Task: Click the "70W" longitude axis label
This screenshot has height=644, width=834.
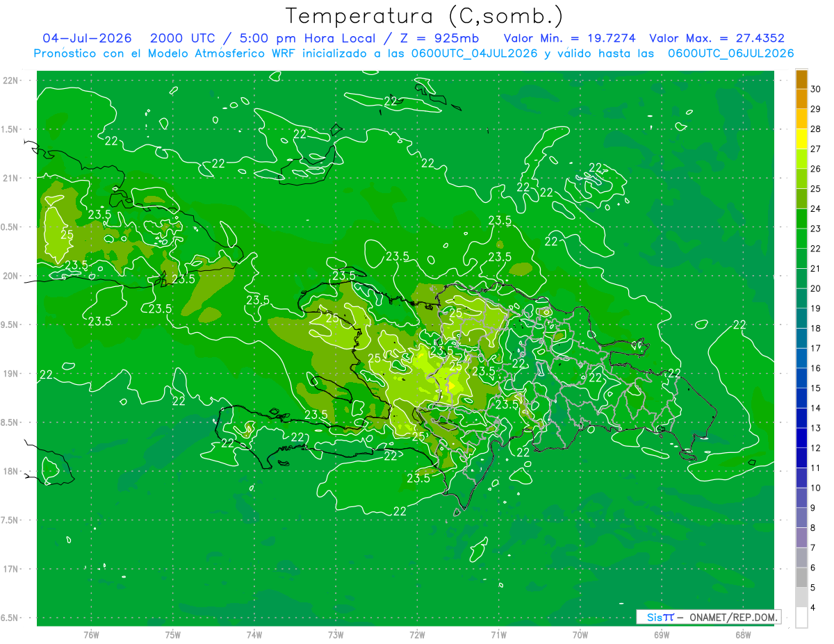Action: [580, 635]
